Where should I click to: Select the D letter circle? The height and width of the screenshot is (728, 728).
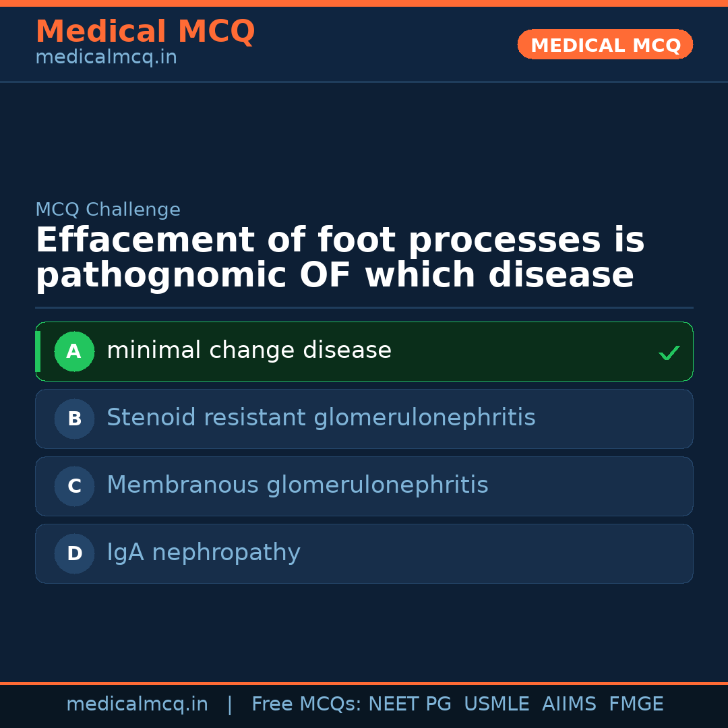(x=74, y=553)
